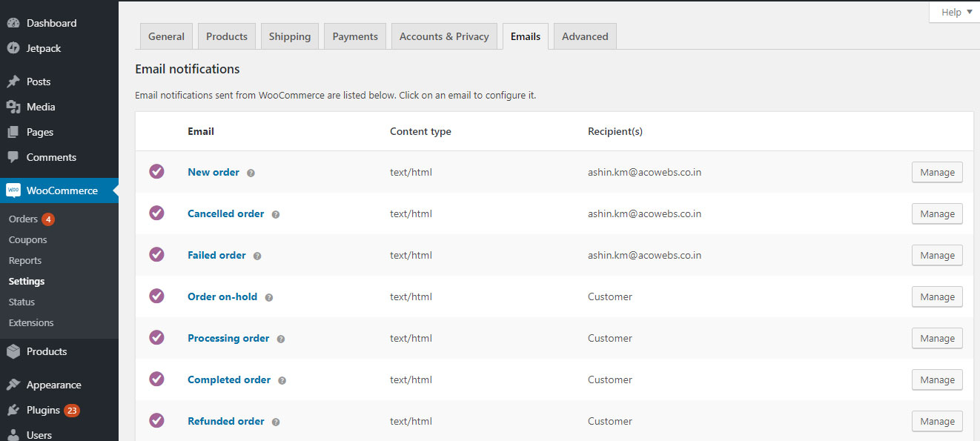Toggle enabled checkmark for New order email
Screen dimensions: 980x441
pyautogui.click(x=156, y=171)
